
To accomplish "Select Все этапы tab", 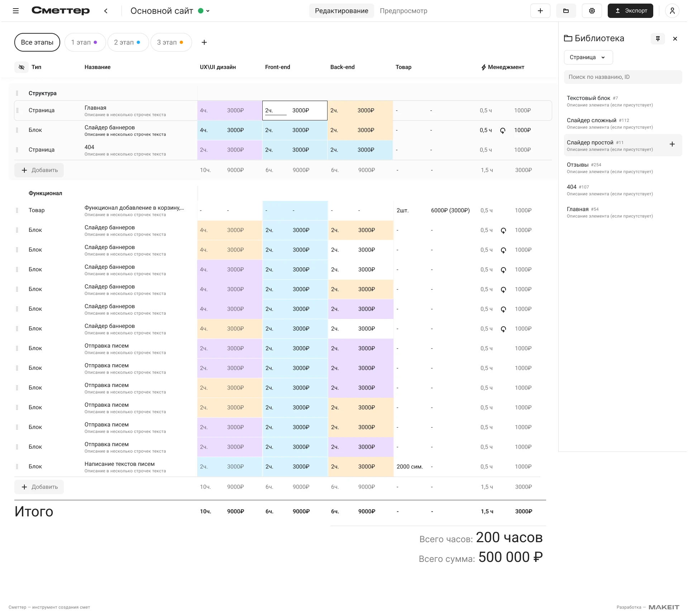I will click(x=37, y=42).
